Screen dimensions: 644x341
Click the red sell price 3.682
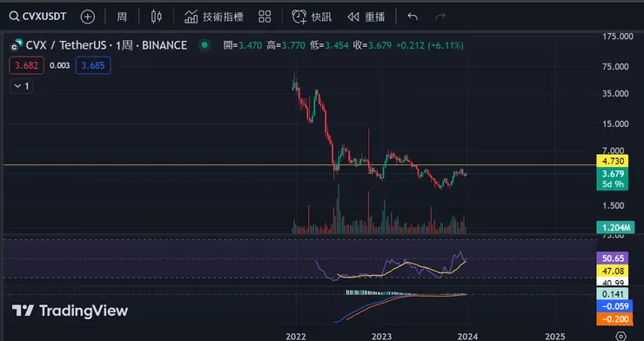(x=27, y=65)
